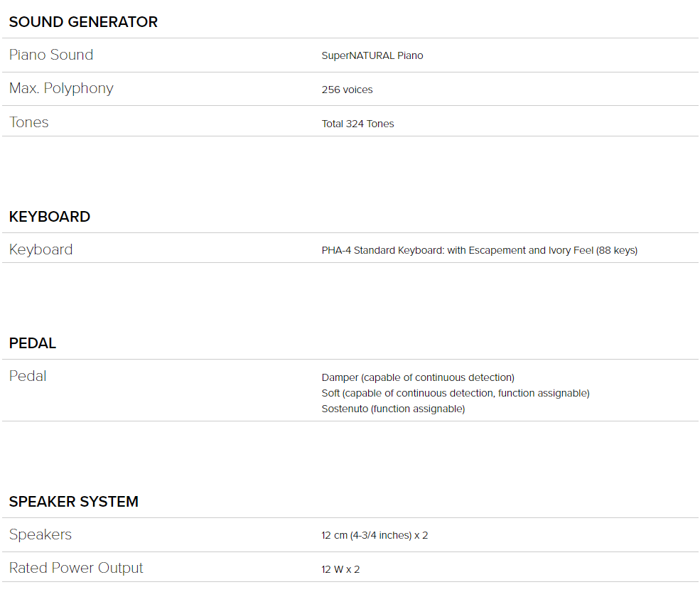Select the Piano Sound row label
This screenshot has height=592, width=700.
pyautogui.click(x=51, y=55)
